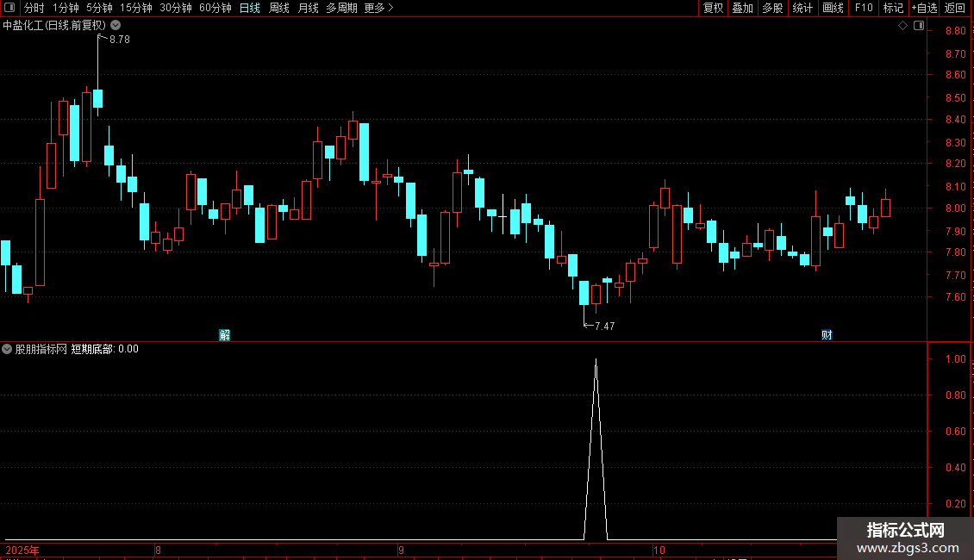Click the 0.20 indicator axis label
The image size is (974, 560).
[955, 503]
